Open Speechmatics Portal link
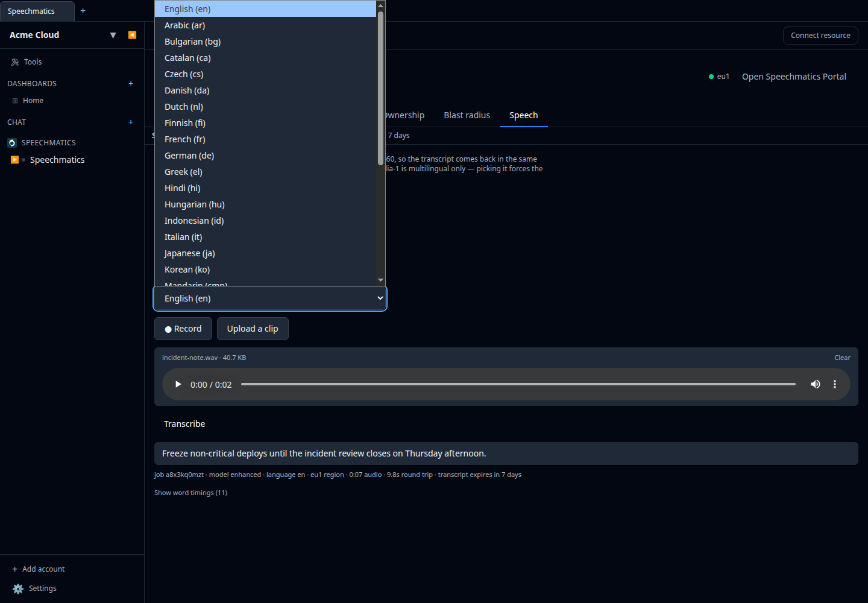This screenshot has width=868, height=603. pyautogui.click(x=794, y=77)
